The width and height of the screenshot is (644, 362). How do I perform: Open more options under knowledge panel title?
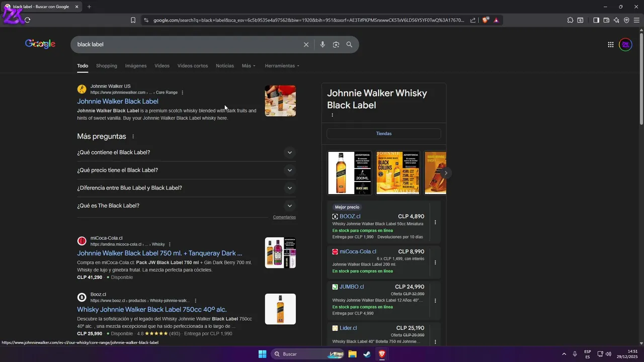click(x=332, y=115)
